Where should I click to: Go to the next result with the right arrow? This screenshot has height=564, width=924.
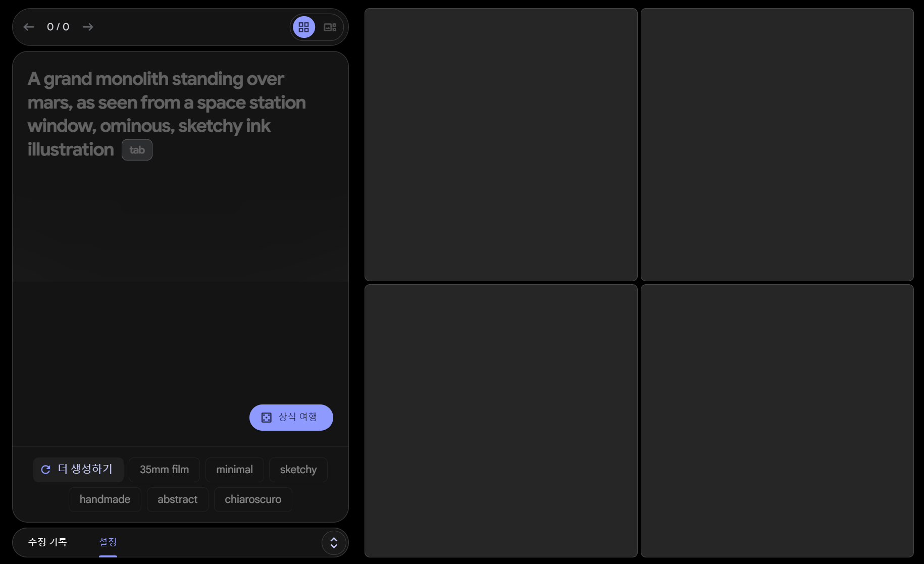click(x=88, y=27)
